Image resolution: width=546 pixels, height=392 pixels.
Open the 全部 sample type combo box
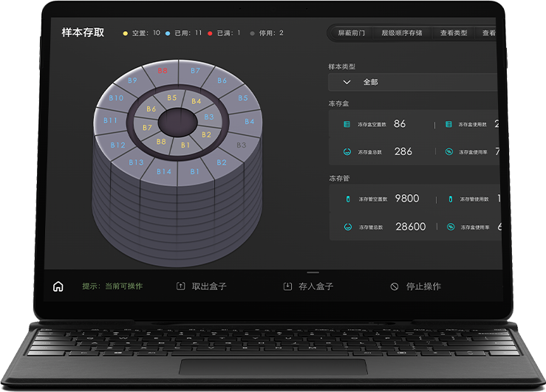coord(414,82)
